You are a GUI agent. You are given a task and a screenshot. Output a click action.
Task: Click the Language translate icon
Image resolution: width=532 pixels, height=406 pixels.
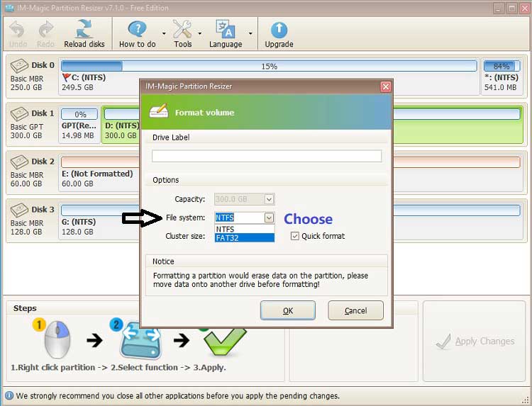click(226, 29)
